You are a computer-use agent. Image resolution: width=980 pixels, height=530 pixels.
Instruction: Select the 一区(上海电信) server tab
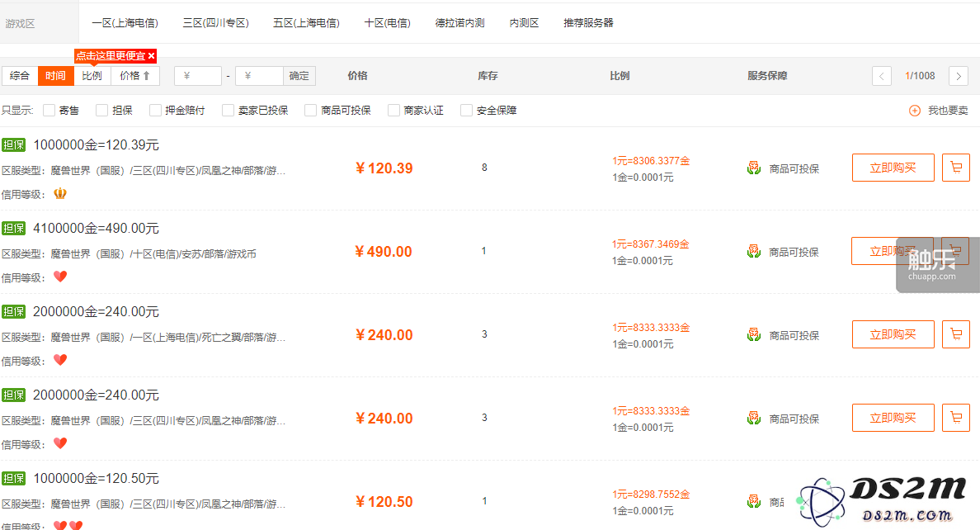125,23
